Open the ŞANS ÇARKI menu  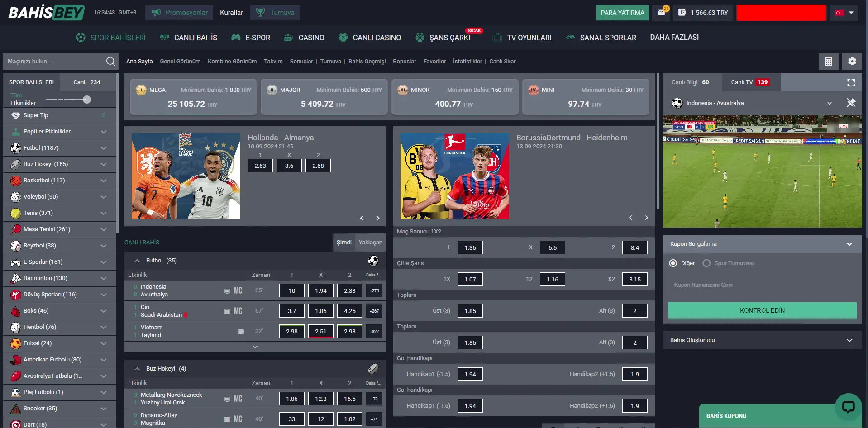click(443, 38)
